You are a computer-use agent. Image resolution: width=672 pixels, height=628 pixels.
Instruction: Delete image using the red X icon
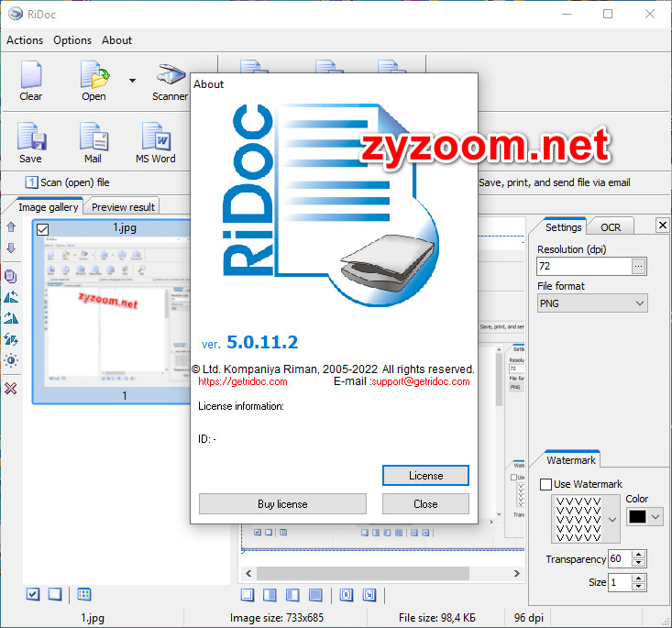pos(11,389)
